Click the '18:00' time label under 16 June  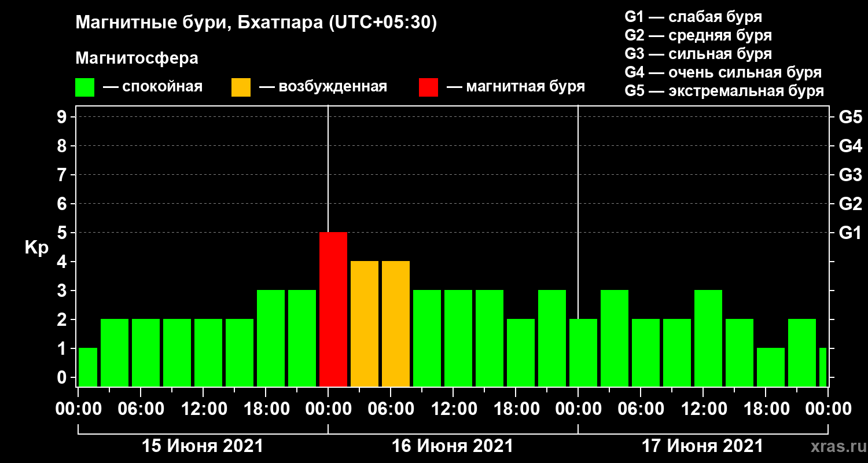pos(516,409)
